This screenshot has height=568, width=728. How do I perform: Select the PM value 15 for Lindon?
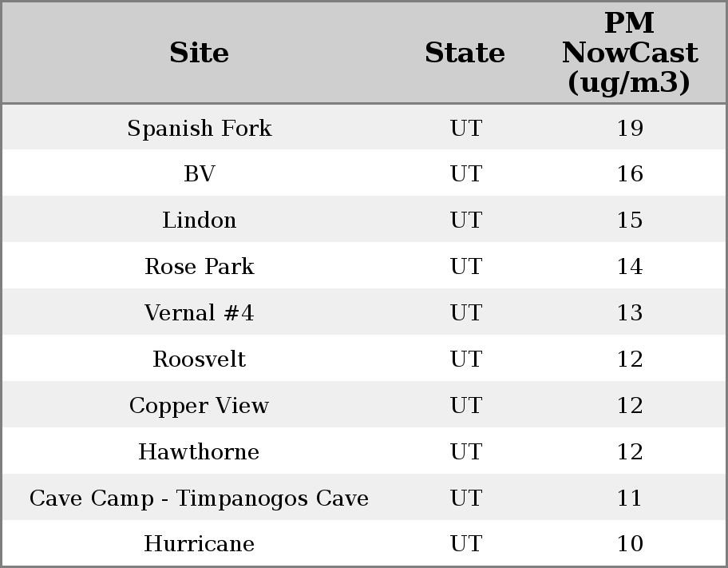[x=630, y=220]
